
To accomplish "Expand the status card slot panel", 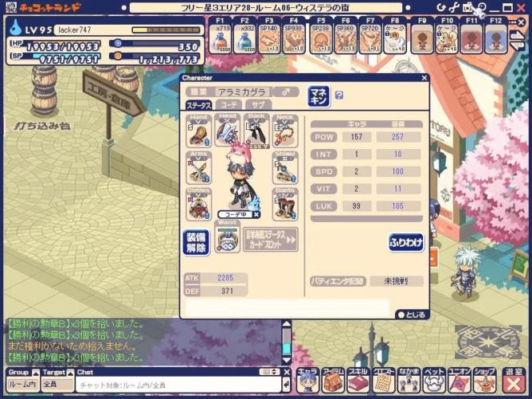I will coord(271,240).
